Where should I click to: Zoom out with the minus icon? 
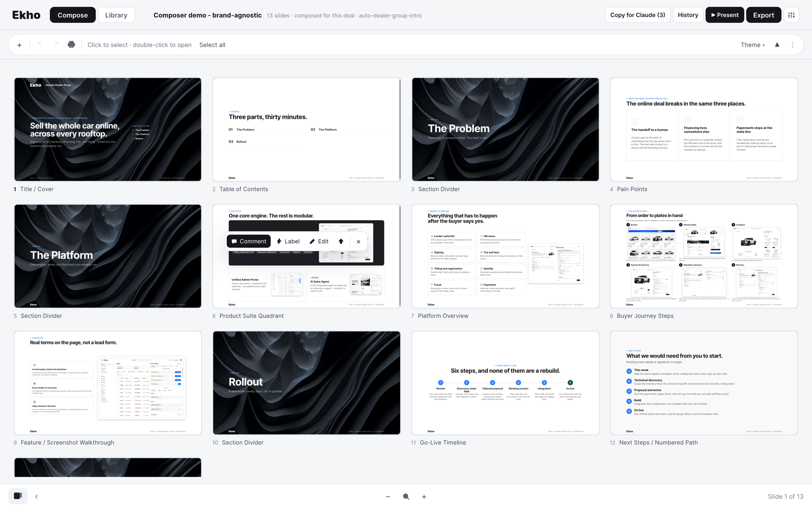388,497
